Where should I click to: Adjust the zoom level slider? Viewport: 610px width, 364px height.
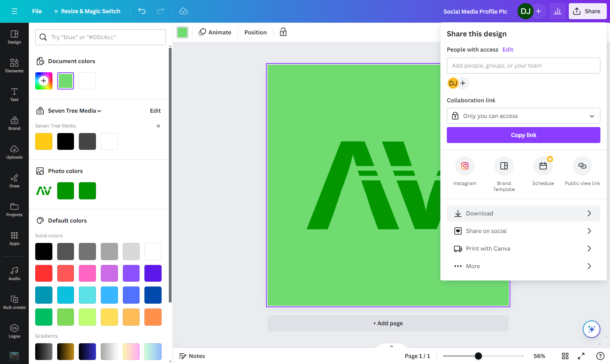pyautogui.click(x=478, y=356)
